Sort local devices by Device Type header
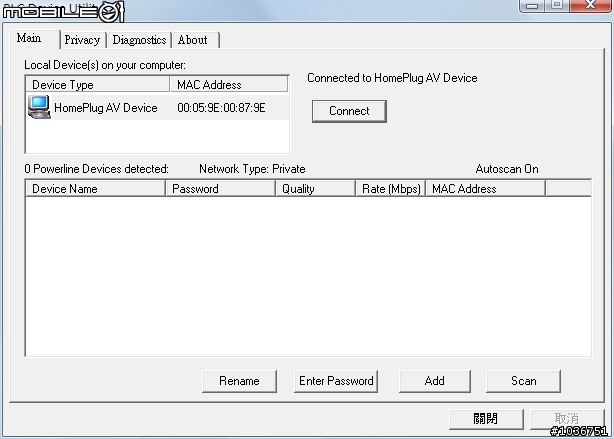Screen dimensions: 614x439 (x=98, y=85)
